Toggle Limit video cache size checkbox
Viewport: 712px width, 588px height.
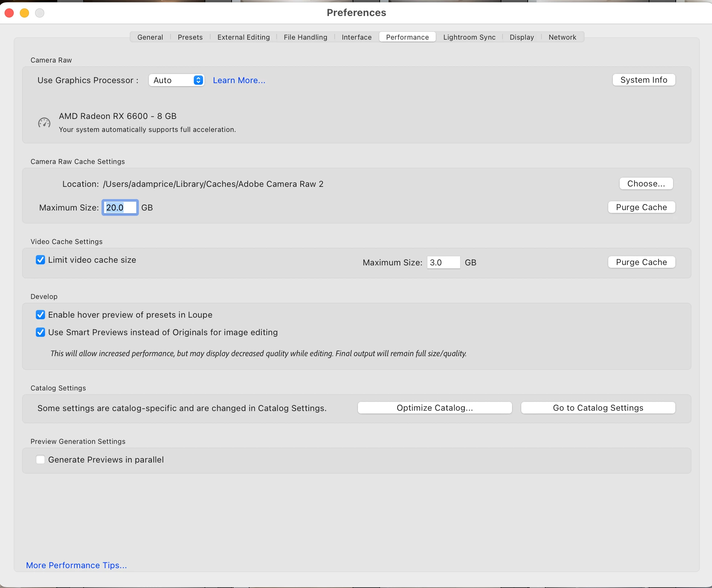click(40, 260)
